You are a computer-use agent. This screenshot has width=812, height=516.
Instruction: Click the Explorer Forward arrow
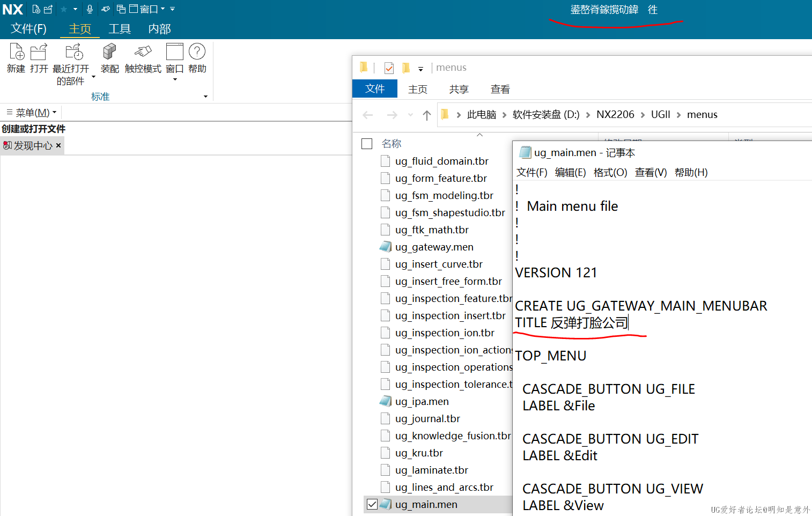point(392,115)
